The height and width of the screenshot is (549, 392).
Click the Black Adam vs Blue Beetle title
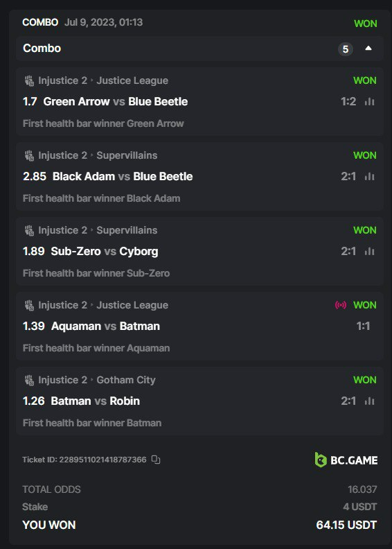pos(123,177)
